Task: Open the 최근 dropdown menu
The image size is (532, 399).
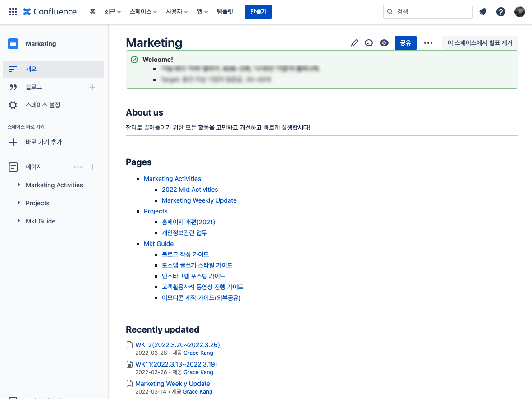Action: 113,12
